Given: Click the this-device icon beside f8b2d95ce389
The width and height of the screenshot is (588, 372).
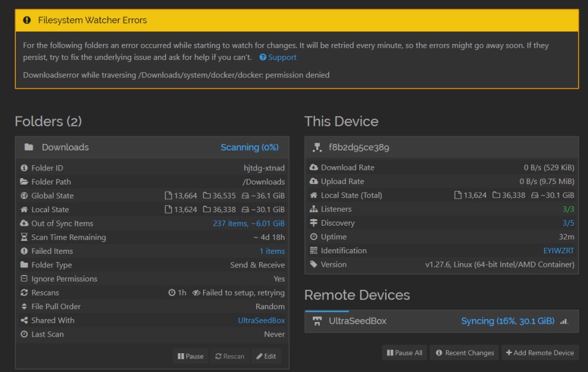Looking at the screenshot, I should coord(318,148).
